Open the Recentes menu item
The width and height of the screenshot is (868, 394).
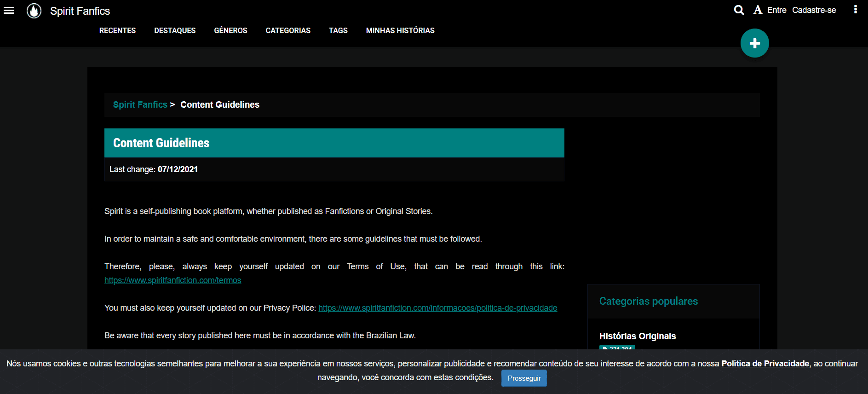point(117,30)
